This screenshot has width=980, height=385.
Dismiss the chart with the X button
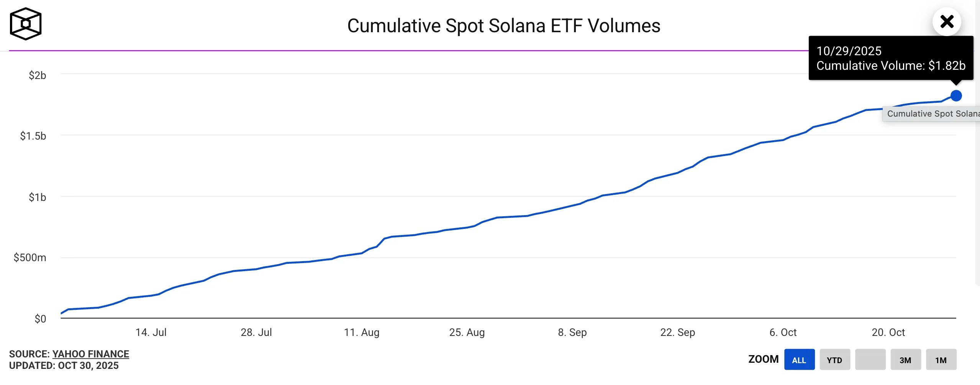(x=948, y=22)
